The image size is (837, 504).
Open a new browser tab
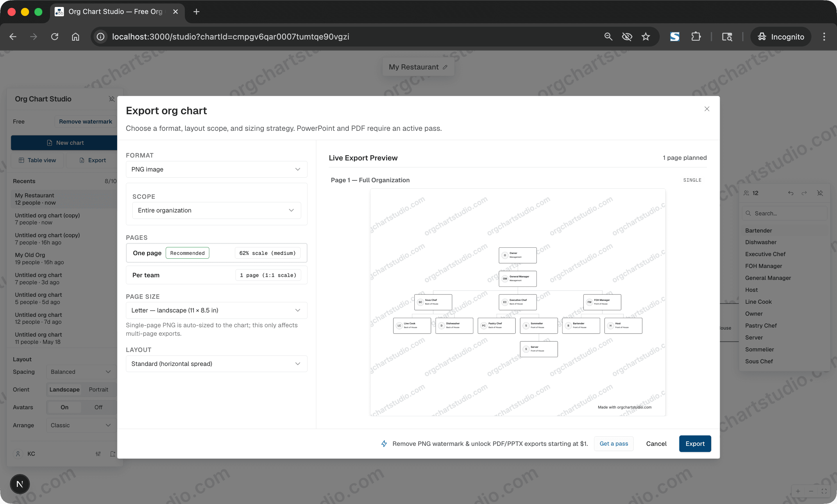[196, 12]
